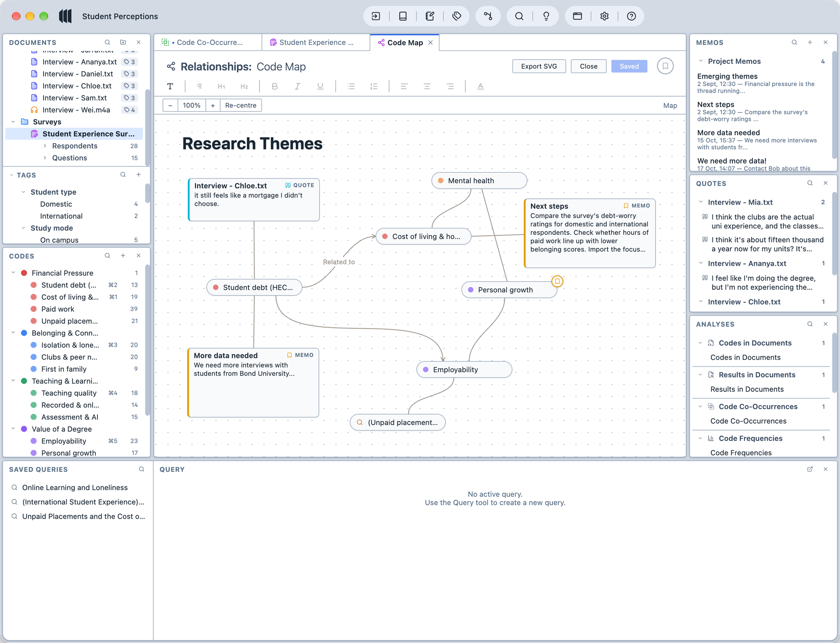
Task: Click the lightbulb insights icon
Action: click(x=546, y=16)
